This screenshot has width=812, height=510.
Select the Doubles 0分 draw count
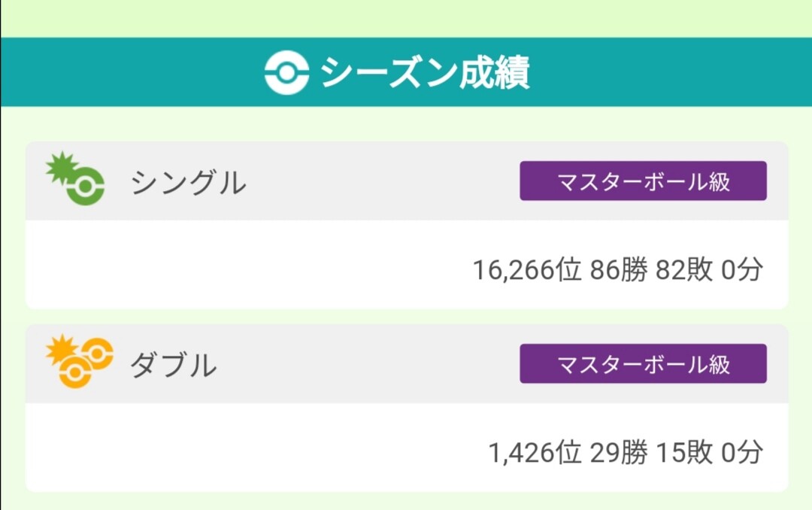click(741, 453)
